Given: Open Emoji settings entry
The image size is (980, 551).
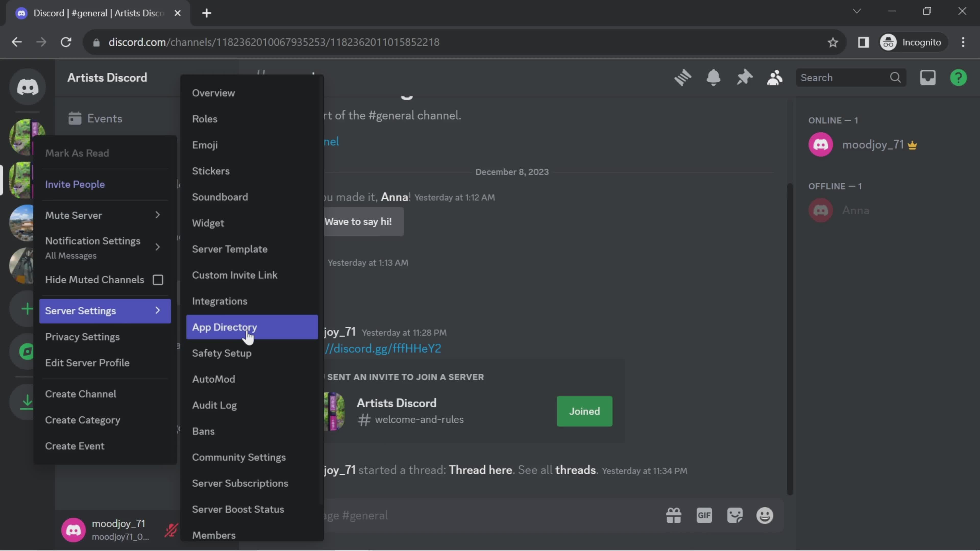Looking at the screenshot, I should (252, 145).
